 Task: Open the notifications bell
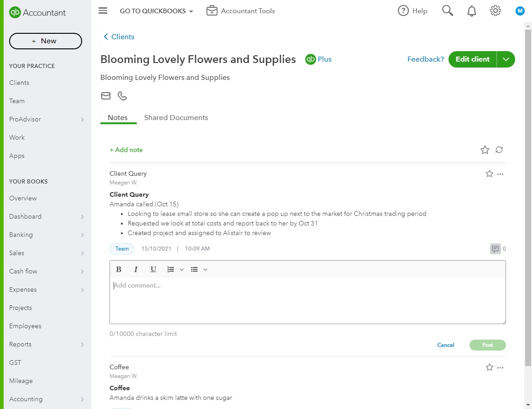click(472, 11)
